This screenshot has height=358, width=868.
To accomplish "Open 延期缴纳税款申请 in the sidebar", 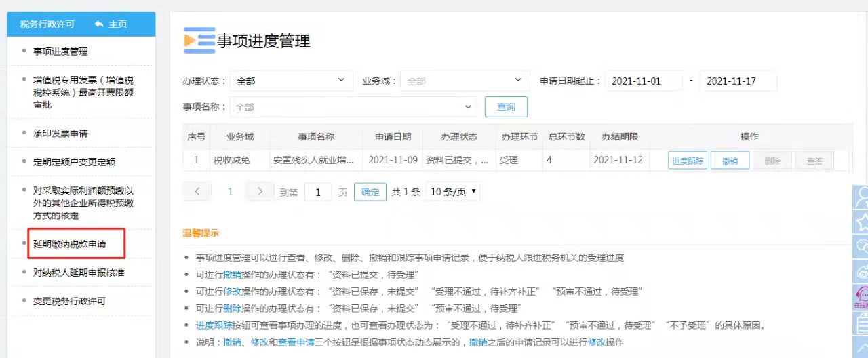I will tap(70, 243).
